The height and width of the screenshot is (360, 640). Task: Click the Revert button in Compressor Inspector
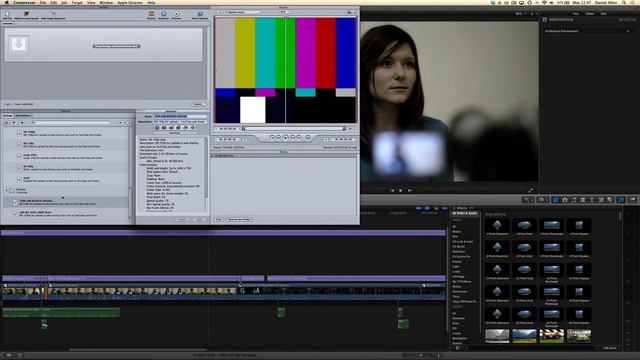182,220
